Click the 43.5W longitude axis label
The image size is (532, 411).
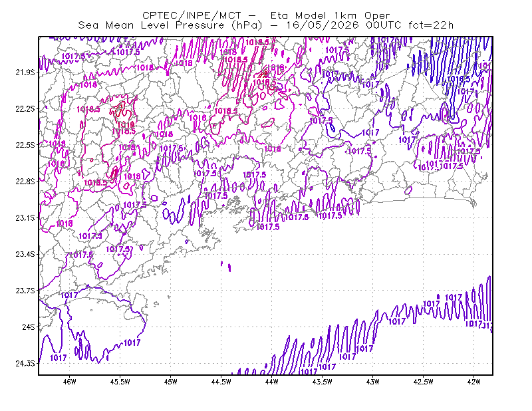[x=323, y=382]
